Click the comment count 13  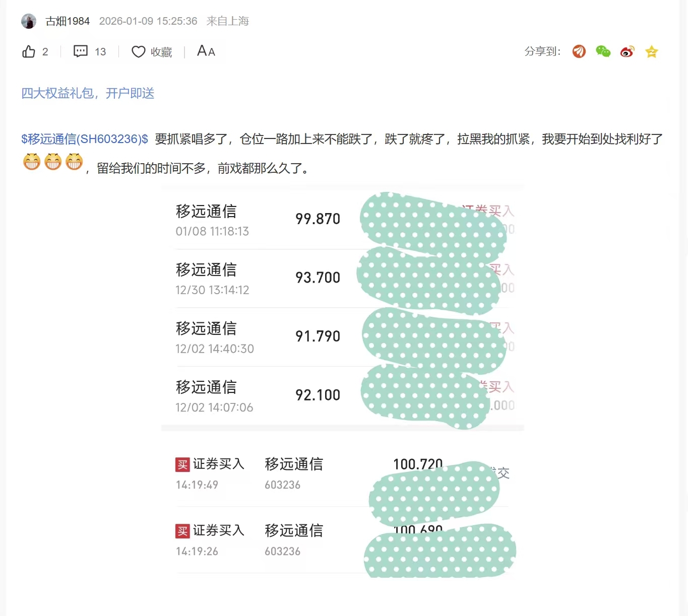pyautogui.click(x=100, y=52)
